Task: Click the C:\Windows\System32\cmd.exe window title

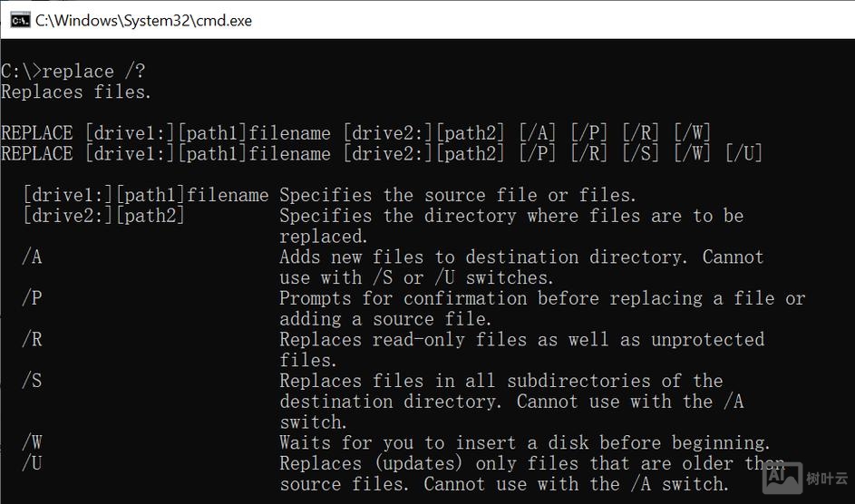Action: [x=143, y=20]
